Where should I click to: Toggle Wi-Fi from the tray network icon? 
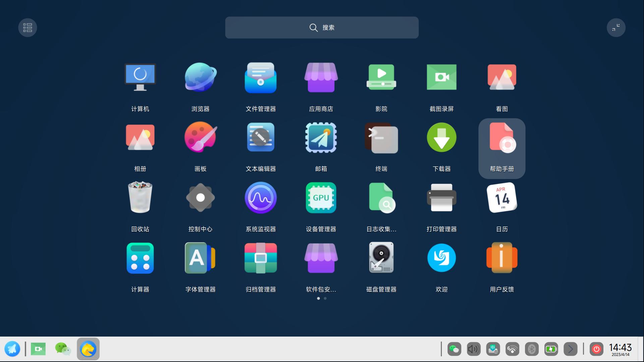512,349
